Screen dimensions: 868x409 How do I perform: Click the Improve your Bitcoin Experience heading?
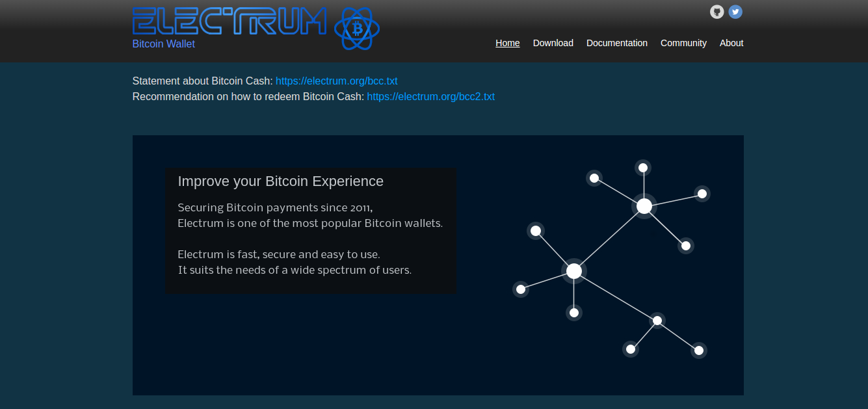[x=281, y=181]
